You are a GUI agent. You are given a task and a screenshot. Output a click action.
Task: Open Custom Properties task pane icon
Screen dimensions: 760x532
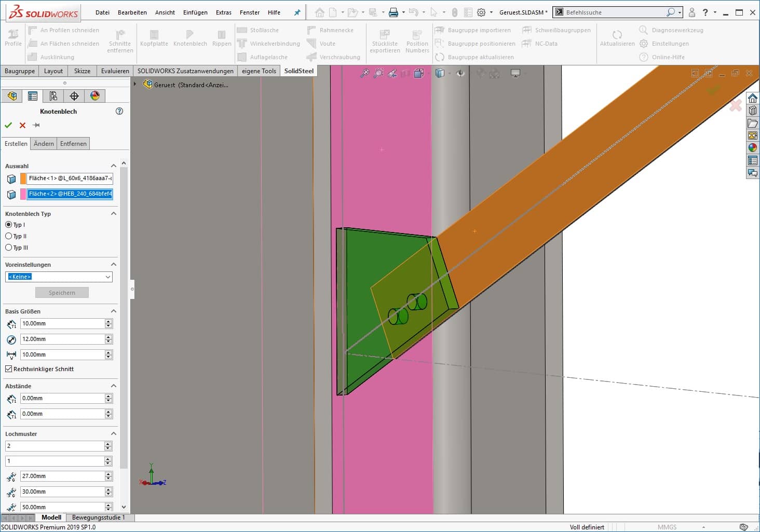click(753, 160)
